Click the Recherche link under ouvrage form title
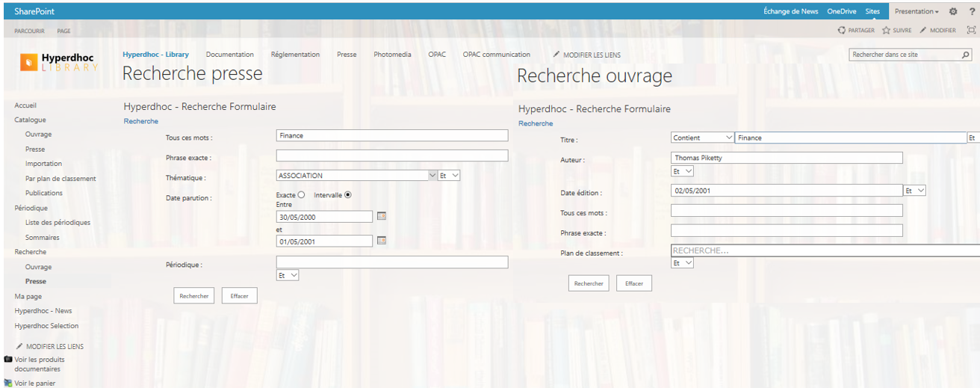Screen dimensions: 980x388 [x=536, y=123]
